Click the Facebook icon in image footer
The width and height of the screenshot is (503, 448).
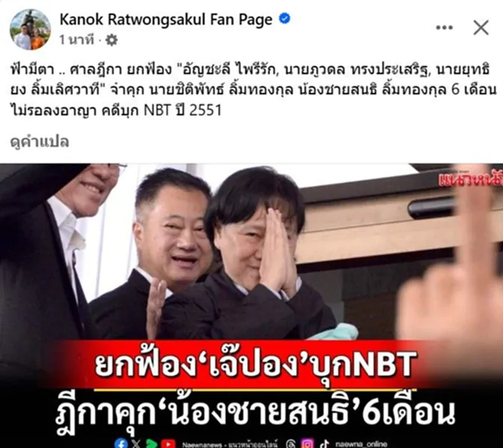[x=121, y=444]
